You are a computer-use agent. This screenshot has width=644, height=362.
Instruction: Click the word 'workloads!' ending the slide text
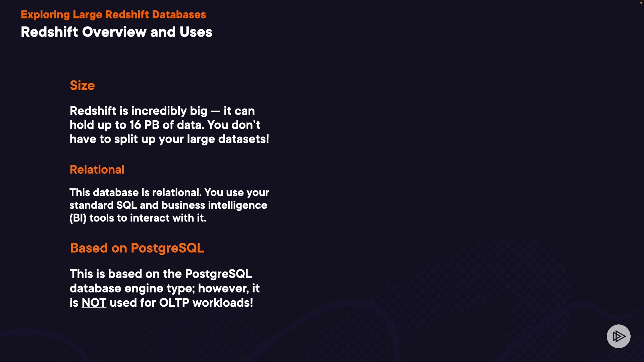(223, 303)
